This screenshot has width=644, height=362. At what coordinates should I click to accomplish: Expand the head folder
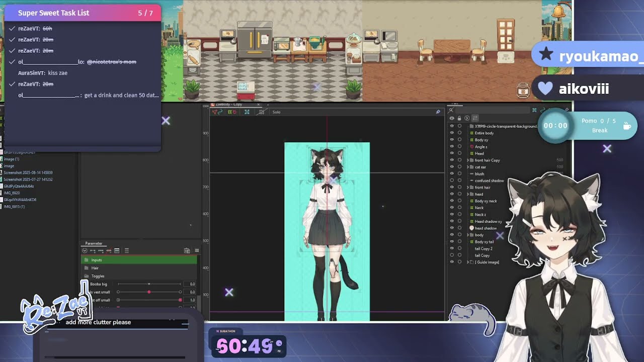click(x=468, y=194)
